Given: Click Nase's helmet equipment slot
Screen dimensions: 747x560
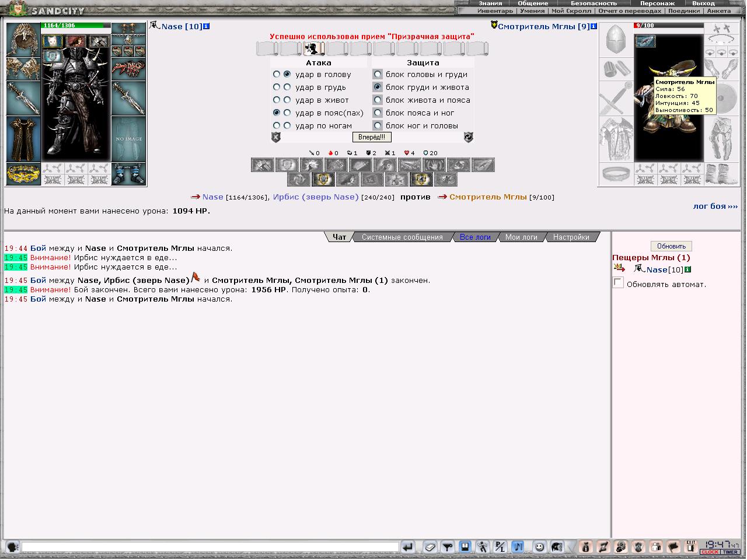Looking at the screenshot, I should [23, 40].
